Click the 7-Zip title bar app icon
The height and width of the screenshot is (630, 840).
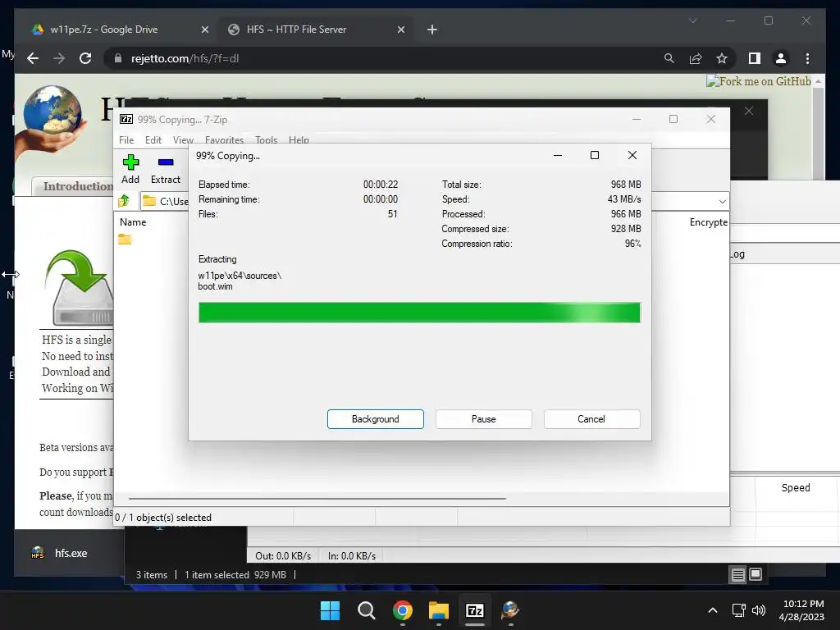[126, 119]
